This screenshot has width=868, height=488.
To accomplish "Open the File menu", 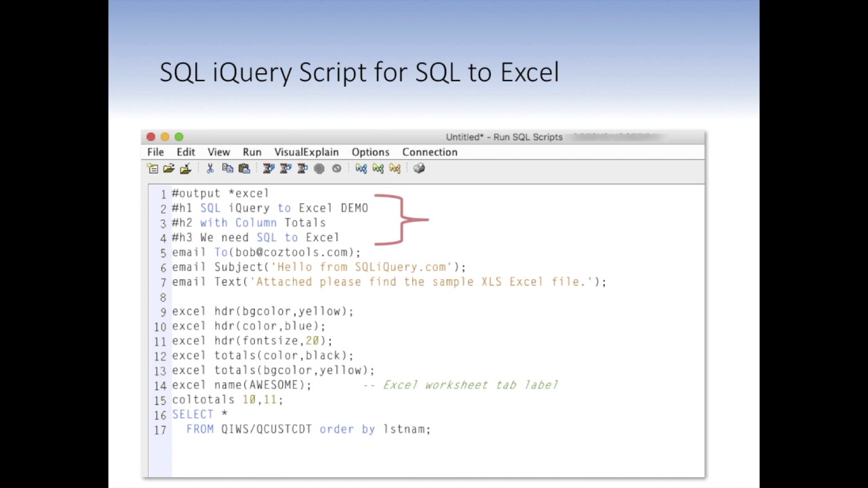I will coord(155,152).
